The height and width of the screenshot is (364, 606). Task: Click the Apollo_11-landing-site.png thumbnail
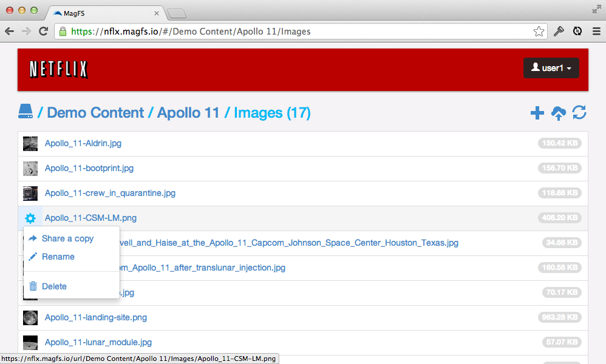pos(30,317)
